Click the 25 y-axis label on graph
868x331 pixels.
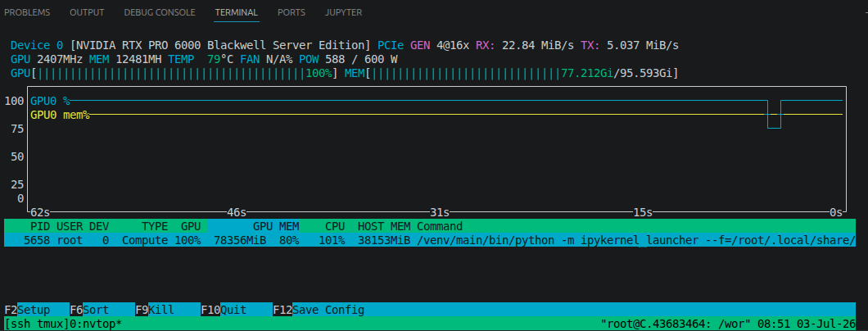17,184
